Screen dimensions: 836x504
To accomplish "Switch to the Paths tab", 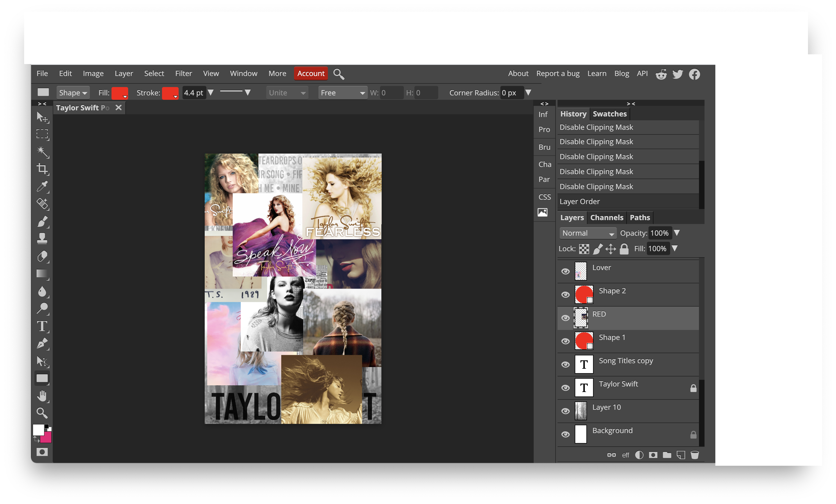I will click(x=640, y=218).
